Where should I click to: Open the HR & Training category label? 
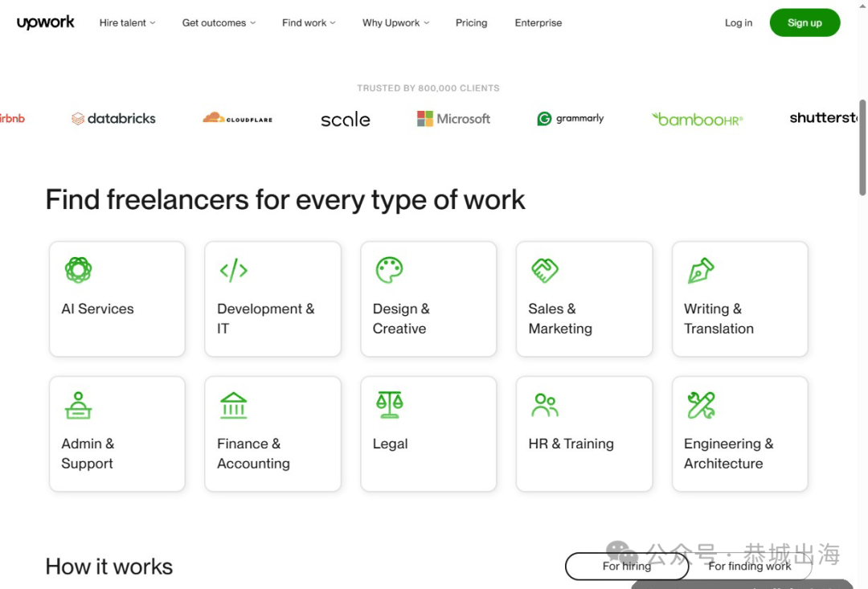(571, 444)
